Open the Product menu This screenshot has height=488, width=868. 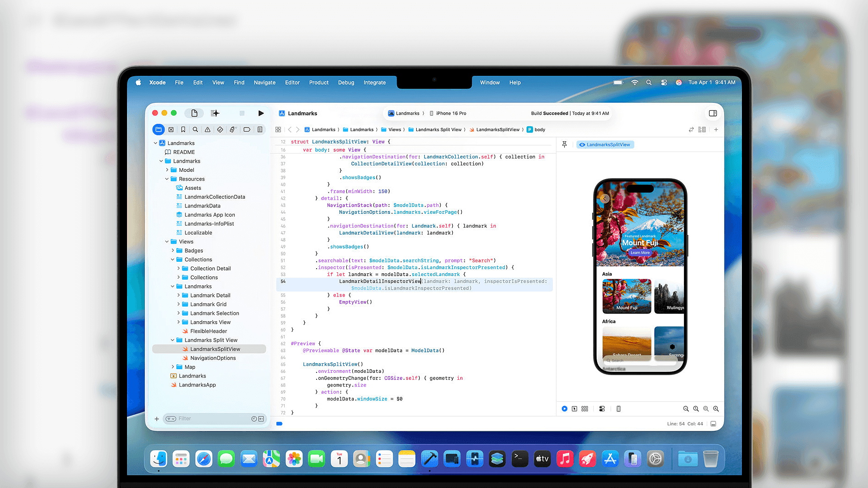(318, 83)
